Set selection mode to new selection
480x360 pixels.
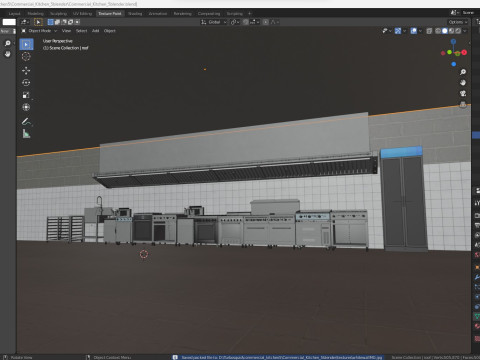[x=51, y=22]
